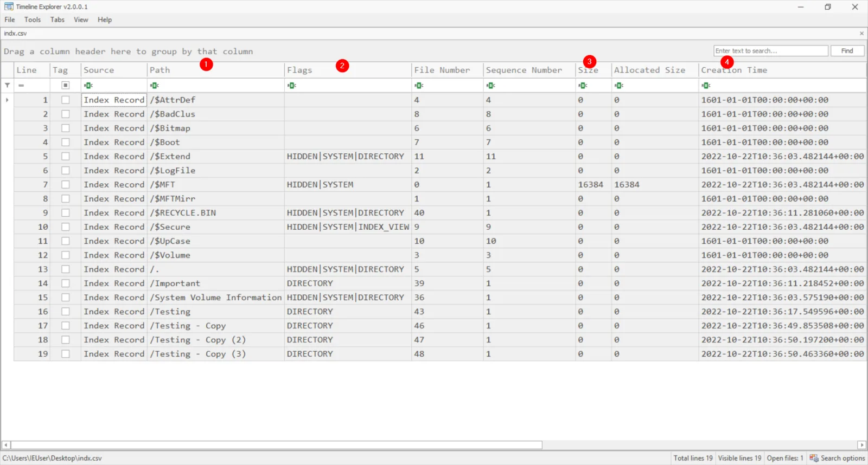Close the indx.csv tab with X
Viewport: 868px width, 465px height.
point(861,33)
